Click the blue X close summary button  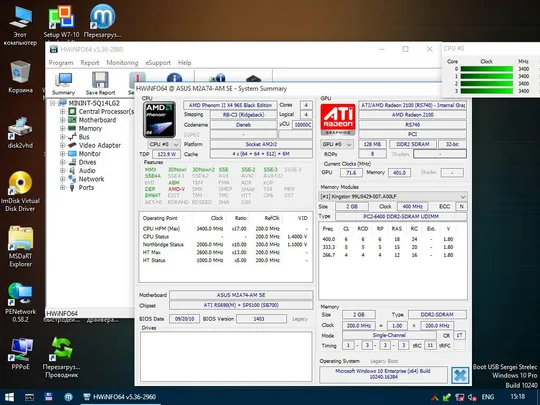point(460,375)
